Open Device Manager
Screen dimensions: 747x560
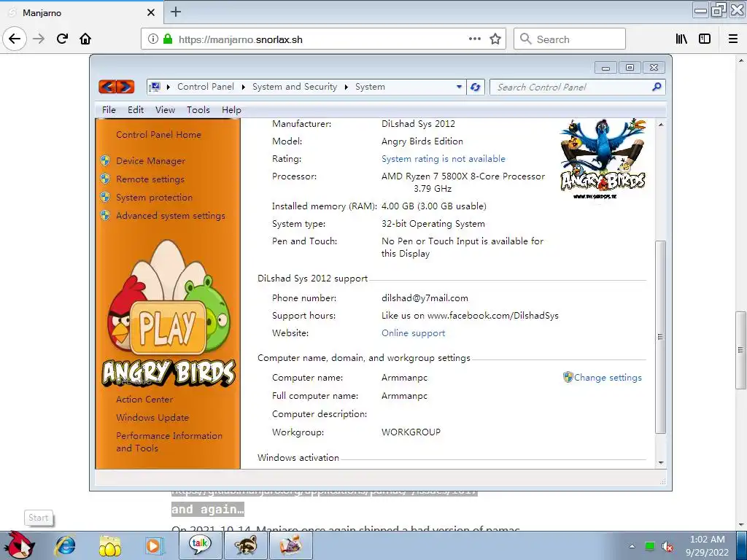tap(150, 161)
